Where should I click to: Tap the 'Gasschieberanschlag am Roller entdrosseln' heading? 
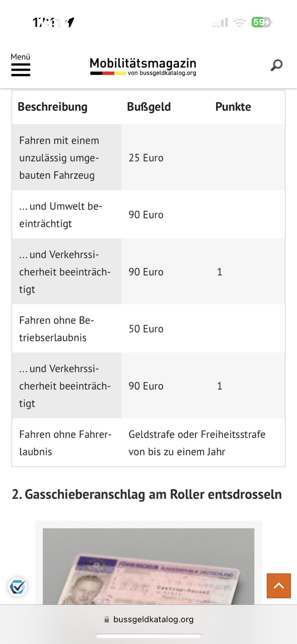147,494
